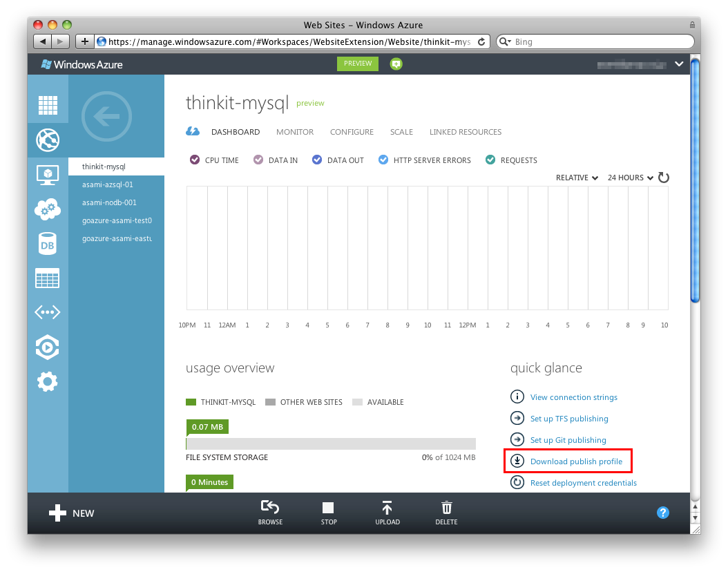Viewport: 728px width, 572px height.
Task: Go back using the large arrow circle
Action: 107,116
